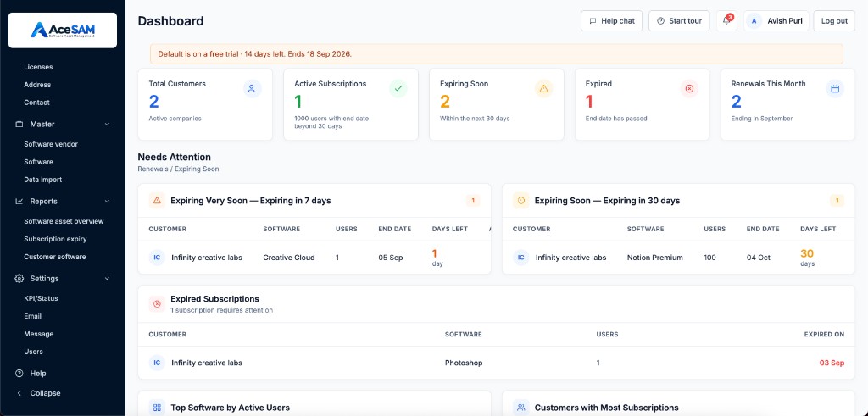Open Users settings
Image resolution: width=868 pixels, height=416 pixels.
tap(33, 352)
